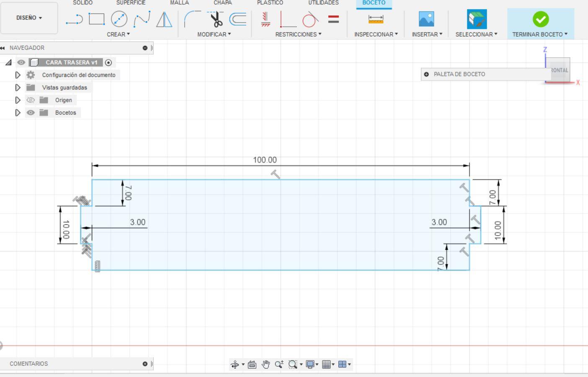Select the Line sketch tool
Viewport: 588px width, 377px height.
[74, 19]
